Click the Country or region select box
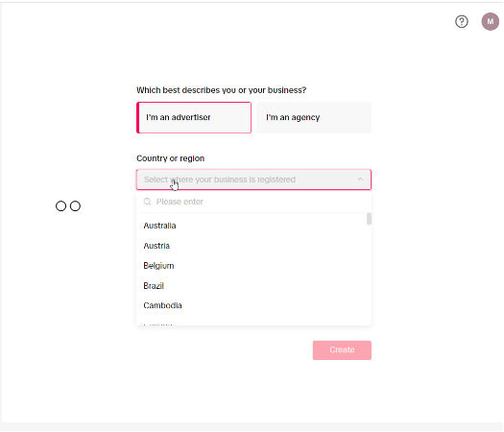The image size is (504, 432). pyautogui.click(x=254, y=180)
